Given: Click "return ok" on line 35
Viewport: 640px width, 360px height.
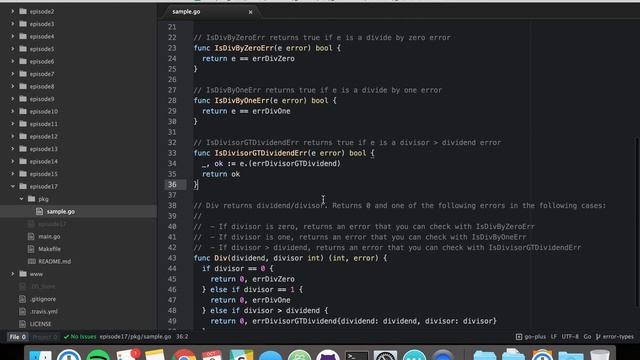Looking at the screenshot, I should (221, 174).
